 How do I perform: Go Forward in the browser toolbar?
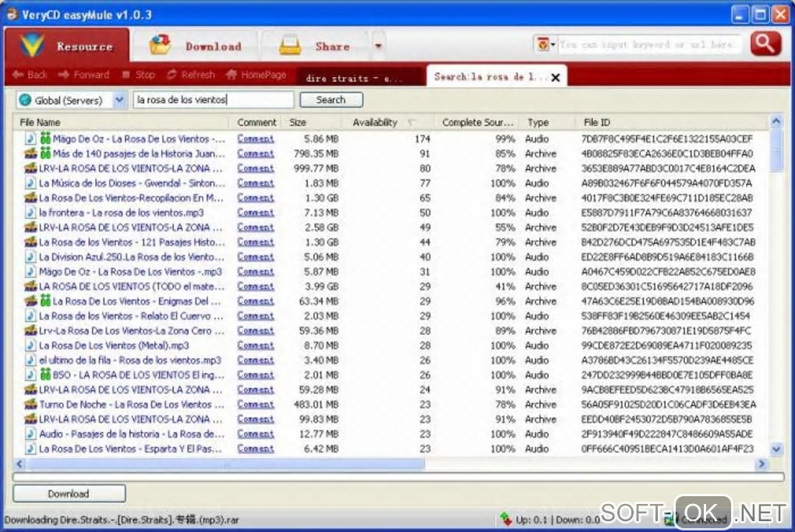pos(83,75)
